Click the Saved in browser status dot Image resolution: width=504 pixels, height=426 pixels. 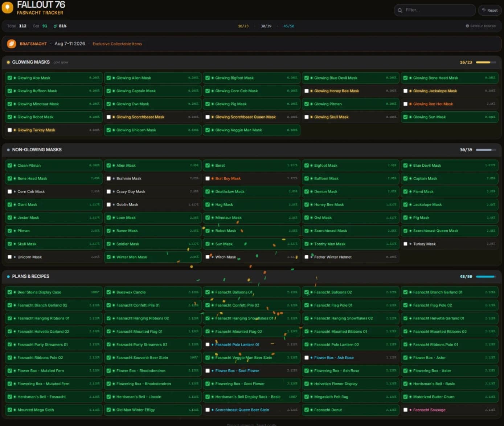point(467,26)
